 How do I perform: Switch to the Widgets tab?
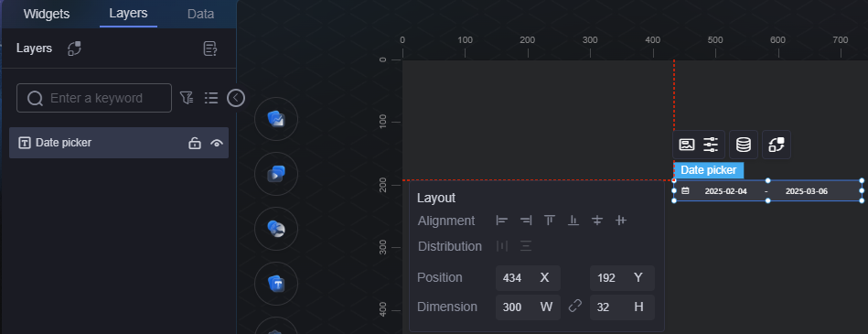click(47, 14)
